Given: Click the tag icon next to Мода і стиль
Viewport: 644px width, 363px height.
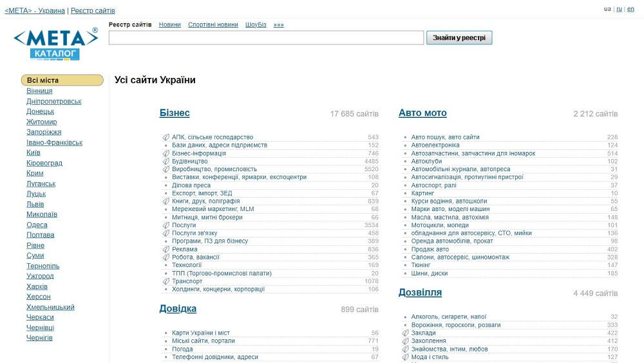Looking at the screenshot, I should pyautogui.click(x=405, y=357).
